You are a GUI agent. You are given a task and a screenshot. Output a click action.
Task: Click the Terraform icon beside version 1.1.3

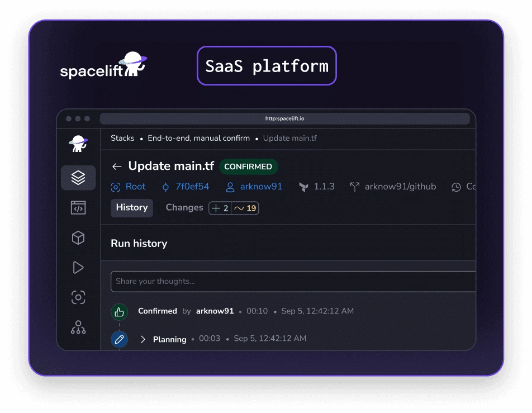tap(303, 187)
